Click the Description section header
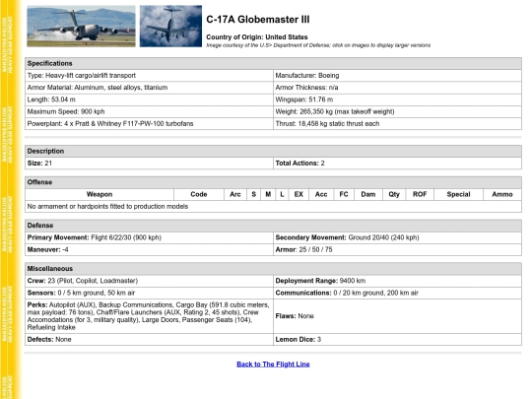Viewport: 532px width, 399px height. click(273, 151)
